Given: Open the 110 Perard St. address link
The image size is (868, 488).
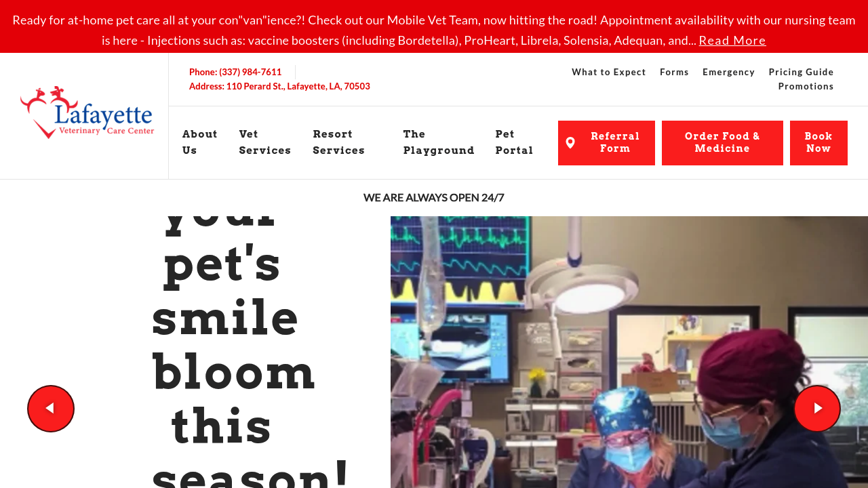Looking at the screenshot, I should [298, 86].
